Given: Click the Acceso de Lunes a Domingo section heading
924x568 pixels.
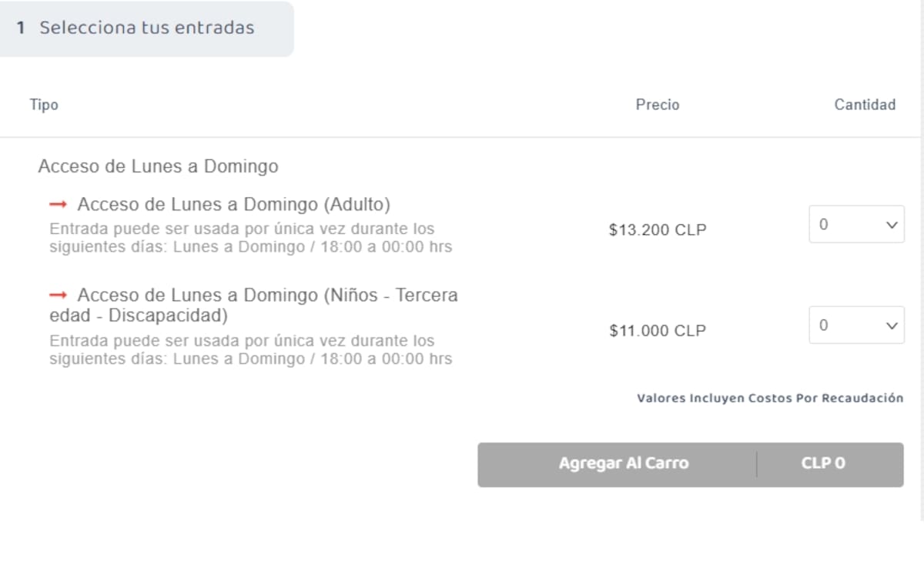Looking at the screenshot, I should pyautogui.click(x=158, y=166).
